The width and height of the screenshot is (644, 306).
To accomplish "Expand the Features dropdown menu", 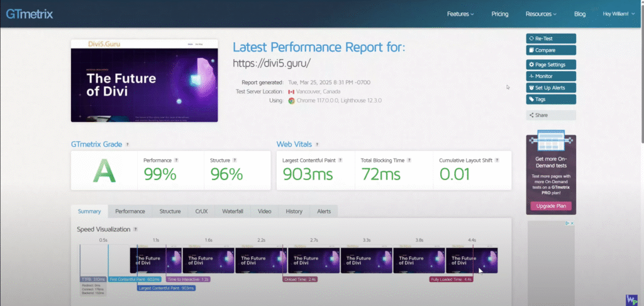I will pyautogui.click(x=460, y=14).
